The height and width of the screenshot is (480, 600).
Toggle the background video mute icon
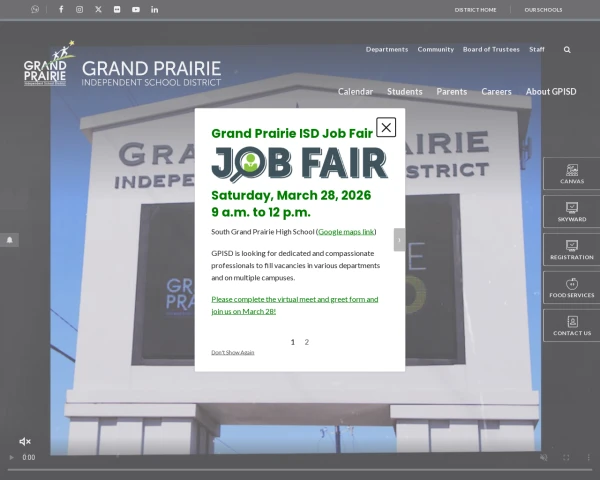pos(25,442)
